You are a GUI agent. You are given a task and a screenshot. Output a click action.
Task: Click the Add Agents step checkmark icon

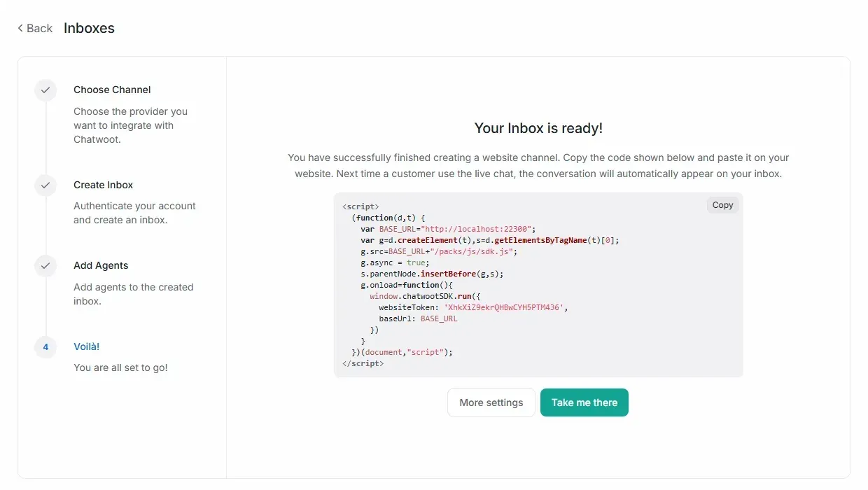[45, 265]
